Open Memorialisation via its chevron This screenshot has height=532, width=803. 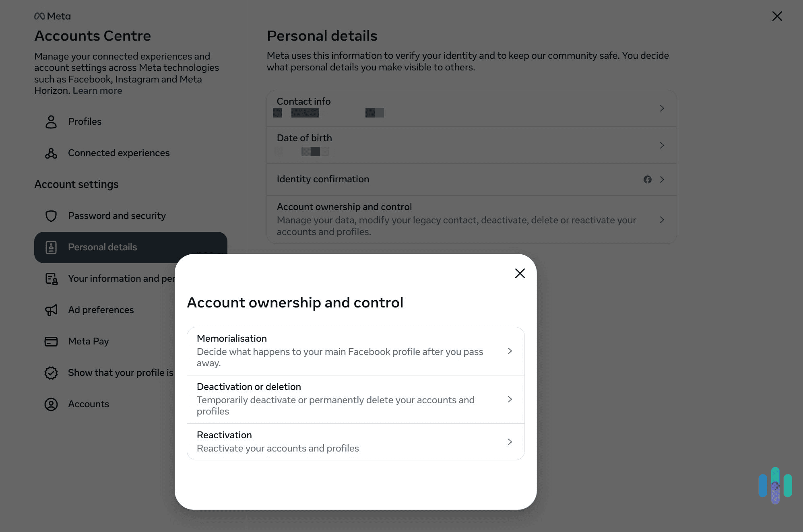coord(510,351)
